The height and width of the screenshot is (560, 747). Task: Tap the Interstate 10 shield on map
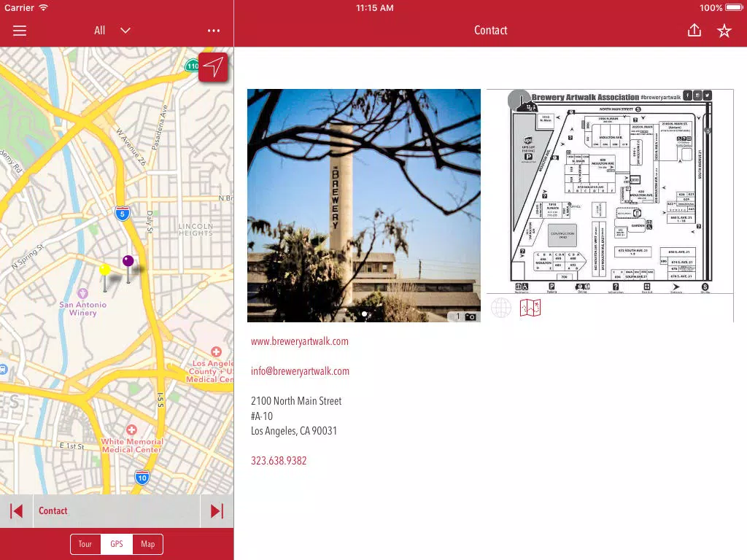[x=142, y=477]
